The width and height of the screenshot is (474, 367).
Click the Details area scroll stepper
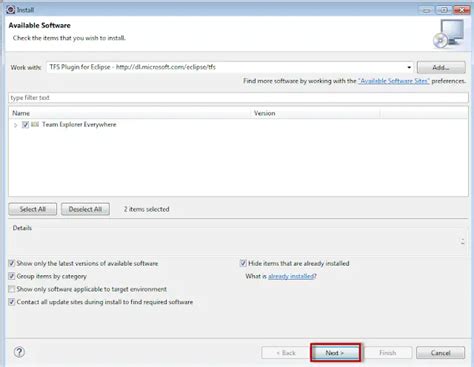(x=462, y=241)
